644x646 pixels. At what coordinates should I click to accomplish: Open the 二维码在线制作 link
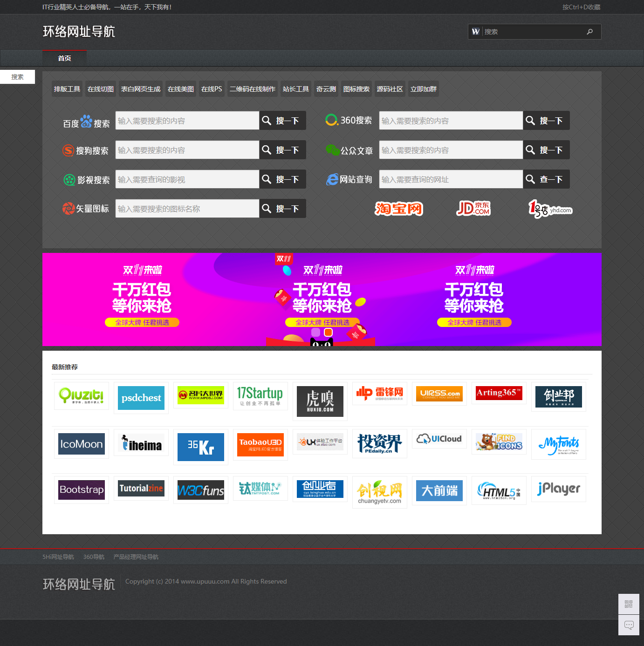252,89
